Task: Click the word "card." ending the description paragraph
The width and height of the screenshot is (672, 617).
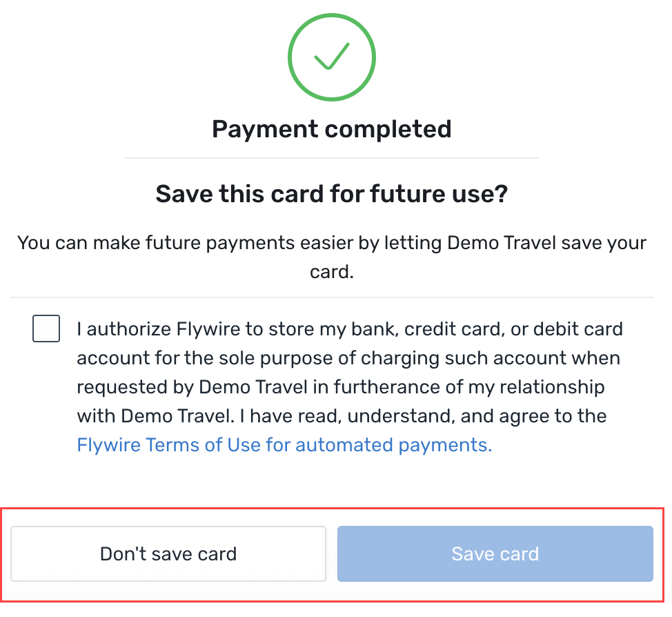Action: [x=331, y=272]
